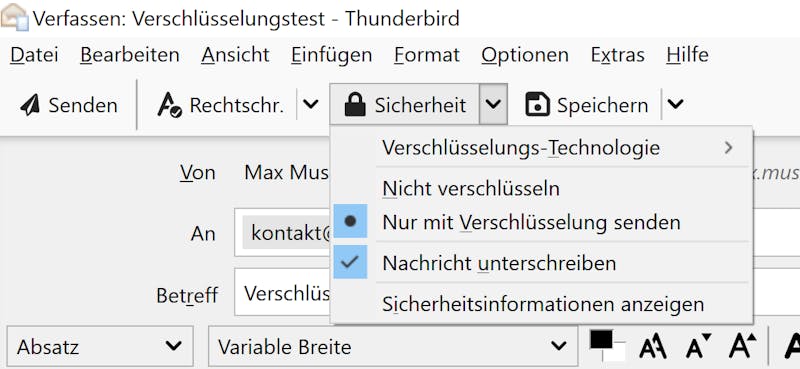Expand Verschlüsselungs-Technologie submenu

click(x=542, y=148)
